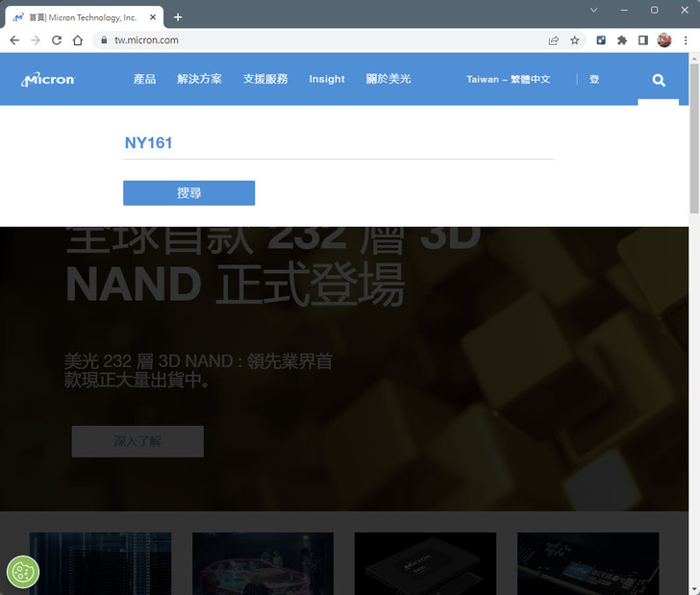Open the blue extension icon in toolbar

coord(601,40)
